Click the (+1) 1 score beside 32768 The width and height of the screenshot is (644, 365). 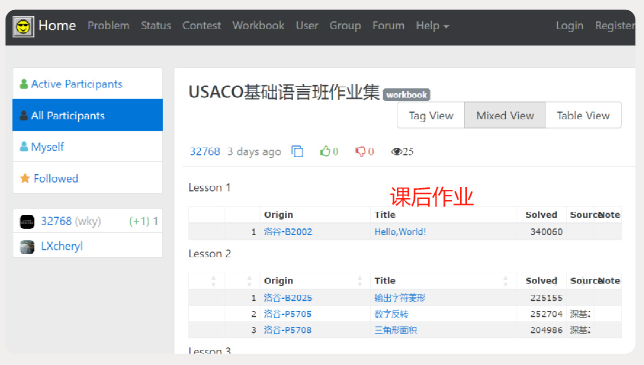(x=143, y=221)
